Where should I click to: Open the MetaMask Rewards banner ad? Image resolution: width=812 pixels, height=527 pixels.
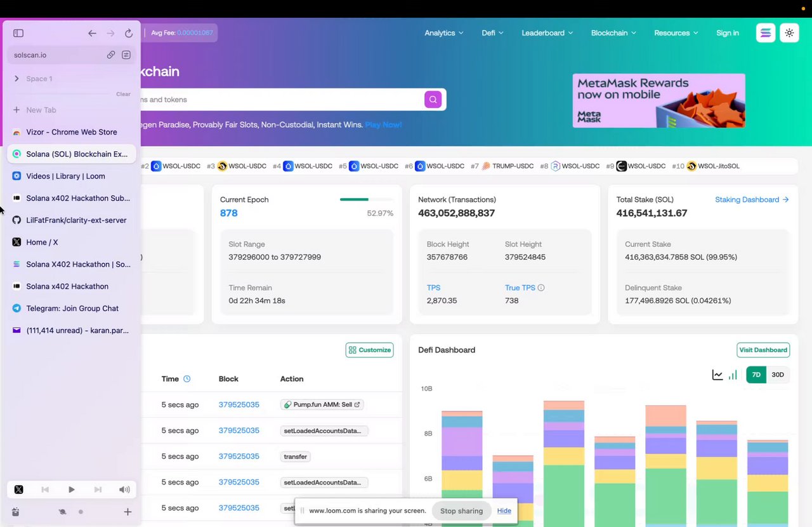pos(658,100)
